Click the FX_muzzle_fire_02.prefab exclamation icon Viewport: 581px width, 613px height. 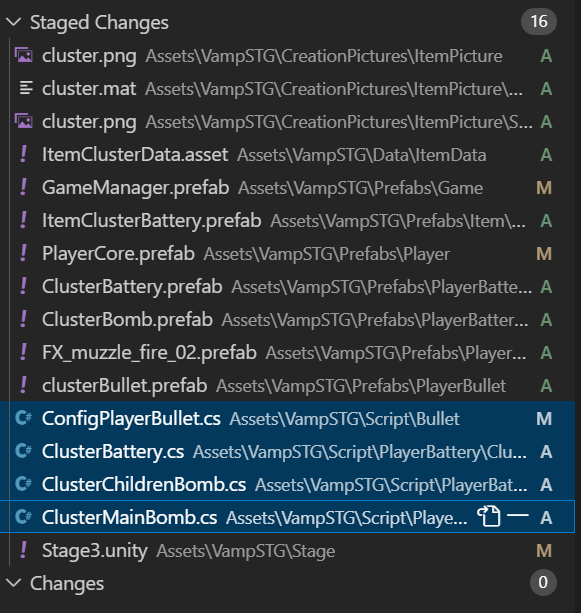click(x=23, y=352)
